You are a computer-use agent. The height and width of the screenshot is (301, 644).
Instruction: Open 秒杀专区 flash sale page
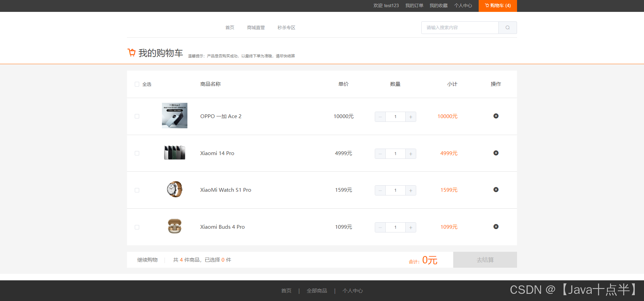point(286,27)
